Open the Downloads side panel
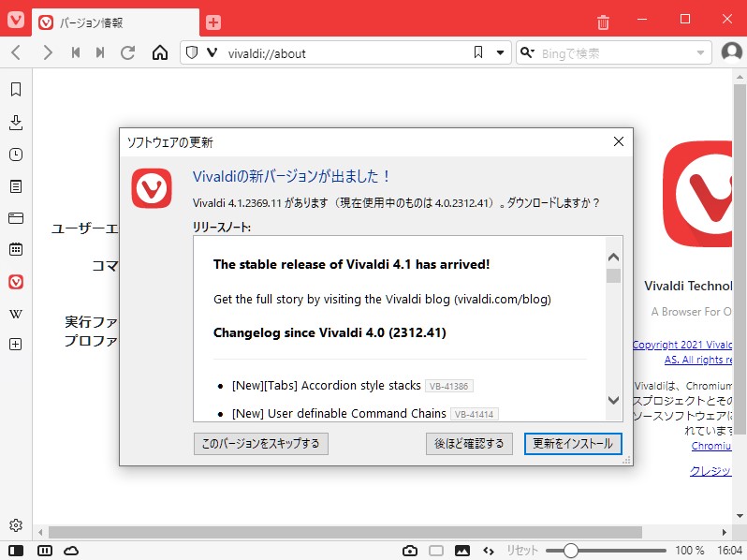747x560 pixels. click(16, 123)
